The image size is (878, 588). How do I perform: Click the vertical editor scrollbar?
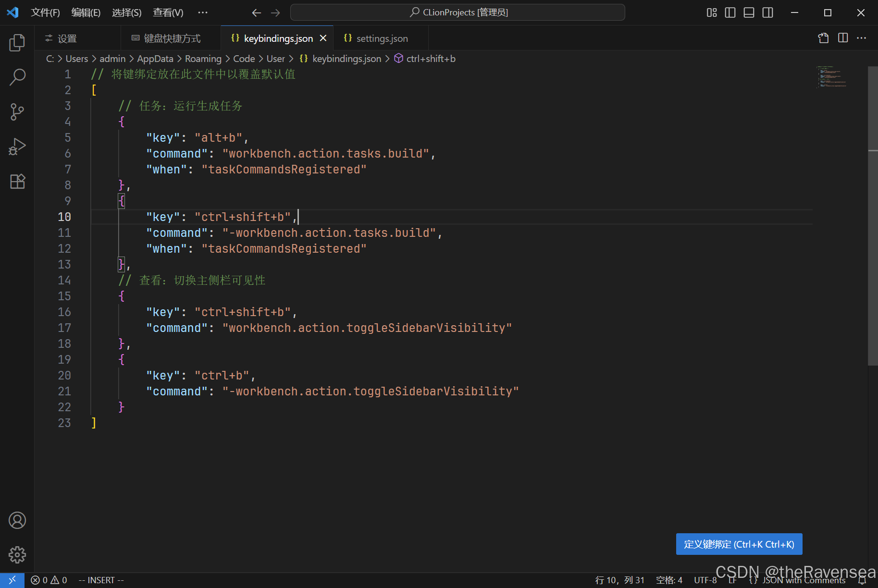(x=873, y=216)
